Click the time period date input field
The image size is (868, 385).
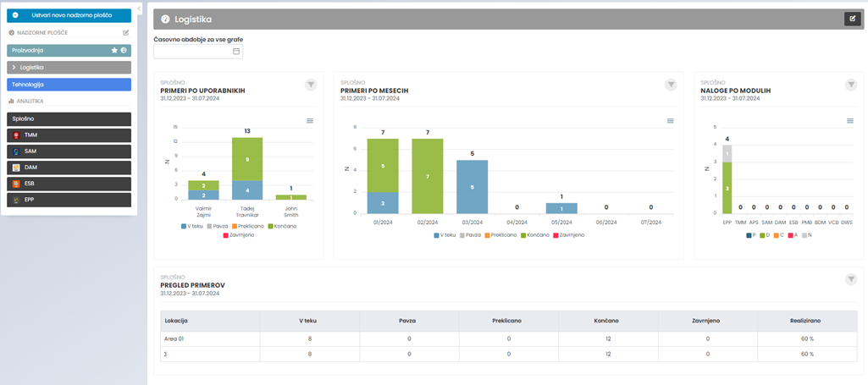(x=192, y=52)
